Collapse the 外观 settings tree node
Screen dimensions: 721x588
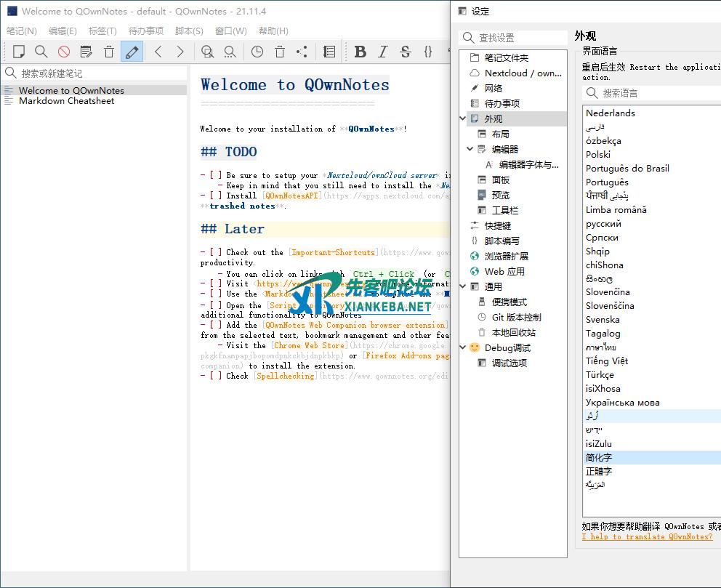point(464,118)
